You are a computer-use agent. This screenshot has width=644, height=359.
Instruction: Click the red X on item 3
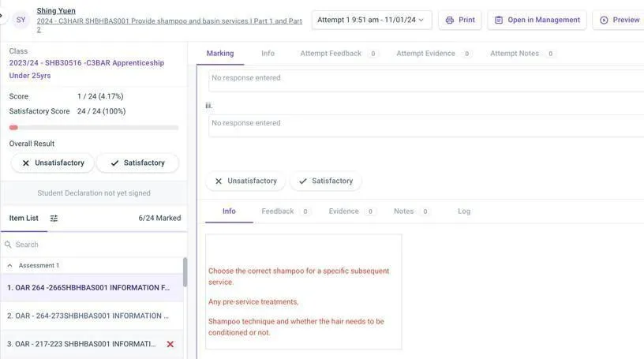[170, 344]
